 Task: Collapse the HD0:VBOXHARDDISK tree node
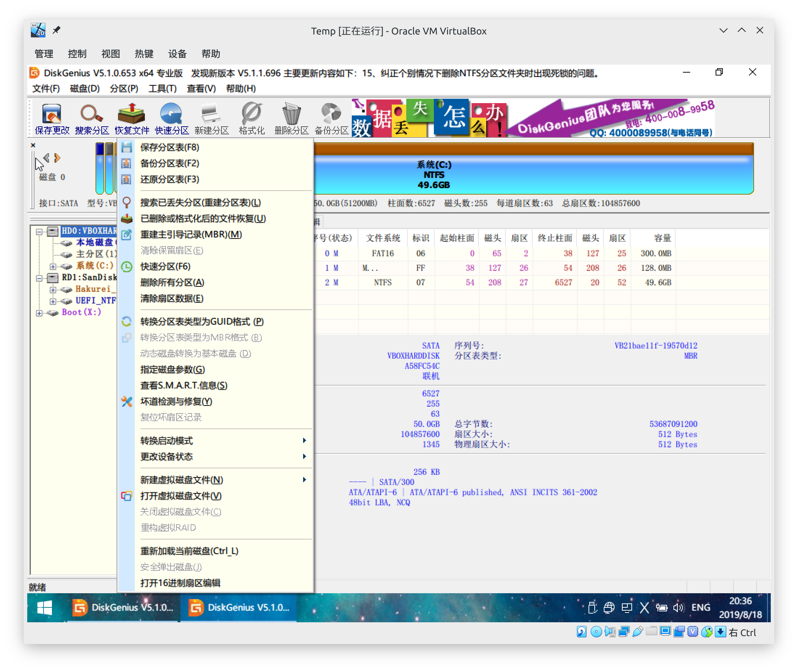(39, 232)
